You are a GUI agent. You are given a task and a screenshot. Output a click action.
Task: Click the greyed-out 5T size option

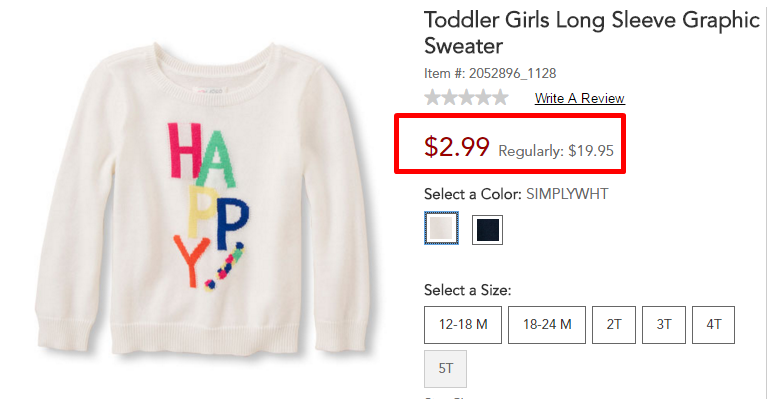[x=445, y=369]
